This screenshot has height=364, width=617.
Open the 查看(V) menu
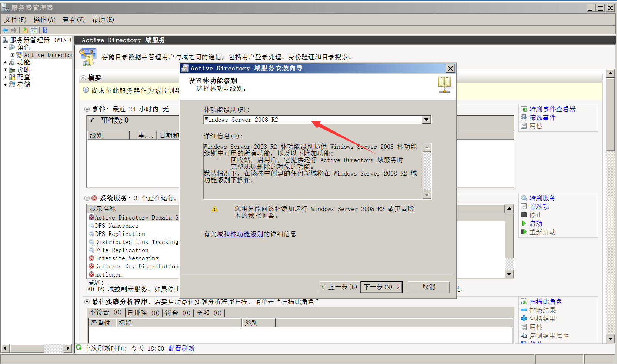tap(74, 20)
